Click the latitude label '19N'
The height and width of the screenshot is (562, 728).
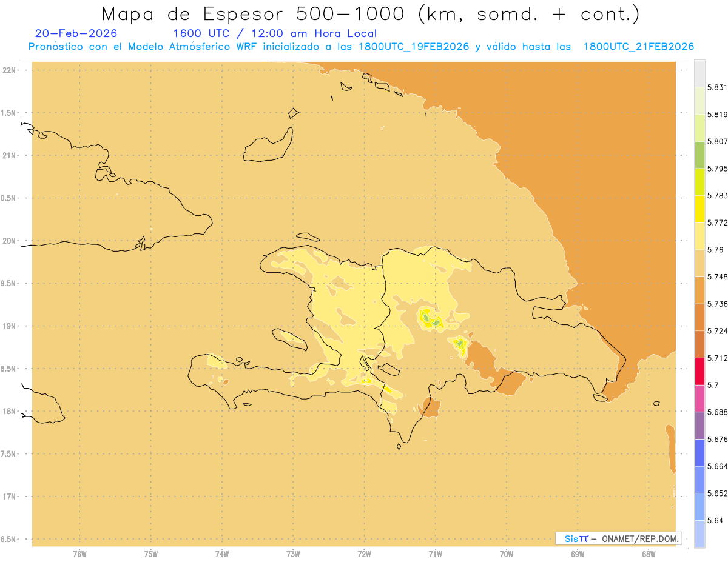8,326
